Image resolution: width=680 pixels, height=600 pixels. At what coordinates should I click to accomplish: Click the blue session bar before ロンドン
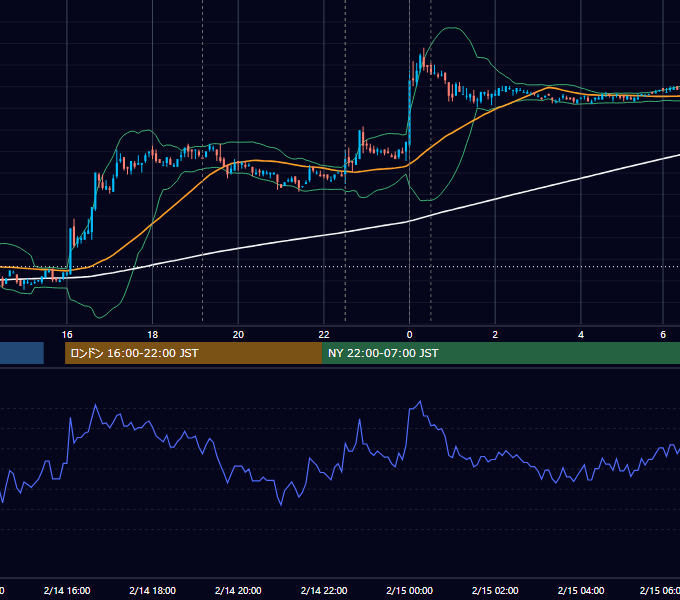(22, 353)
